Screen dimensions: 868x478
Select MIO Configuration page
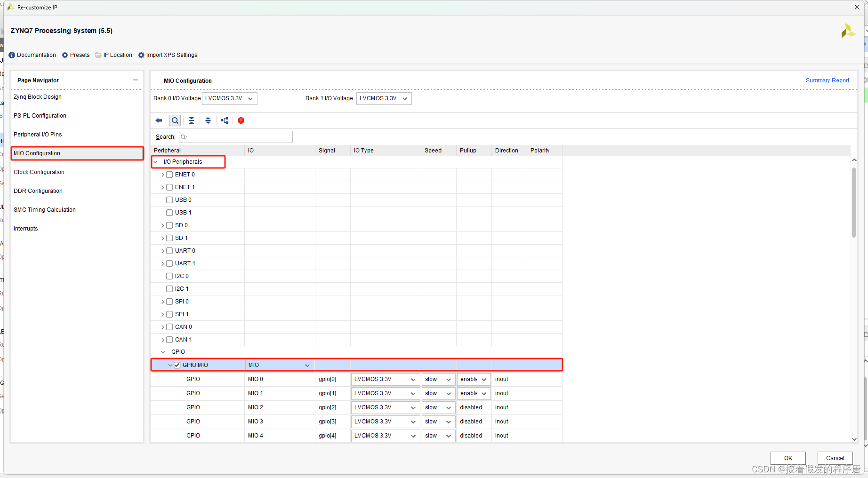(77, 153)
